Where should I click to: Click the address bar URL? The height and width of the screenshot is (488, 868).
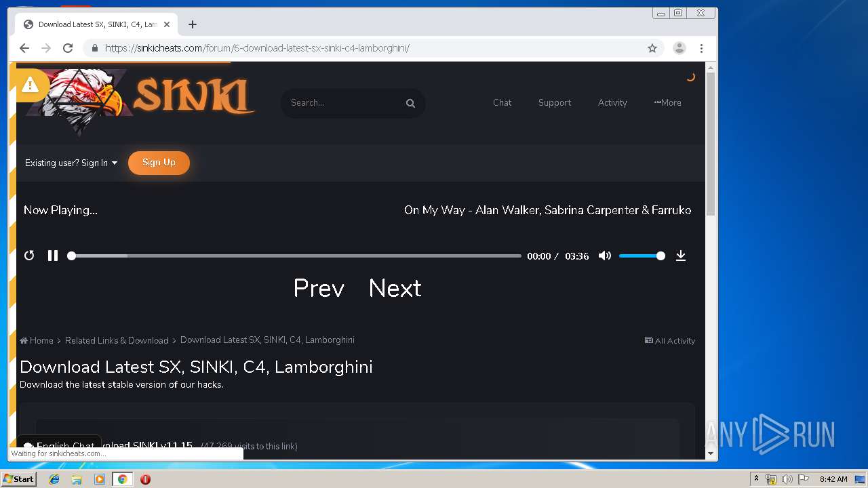click(257, 48)
